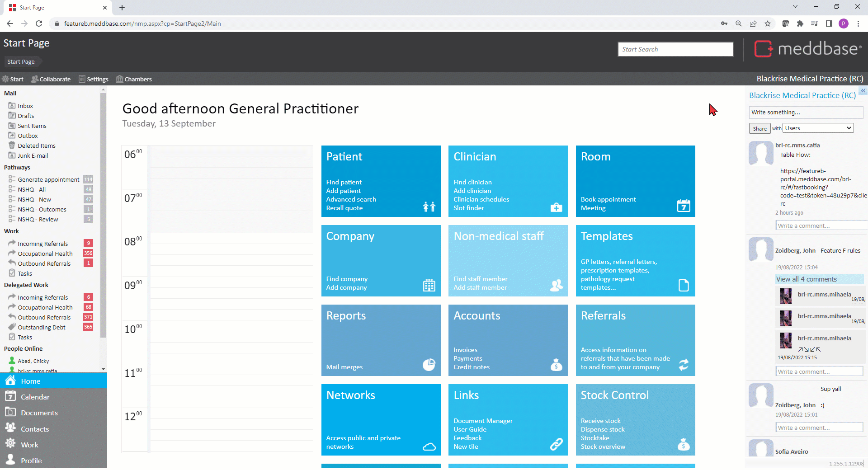868x470 pixels.
Task: Open Inbox in the Mail list
Action: (x=25, y=106)
